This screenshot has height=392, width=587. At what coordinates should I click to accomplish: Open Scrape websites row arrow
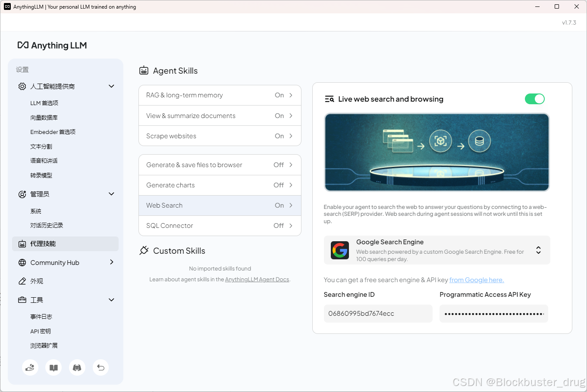[291, 136]
